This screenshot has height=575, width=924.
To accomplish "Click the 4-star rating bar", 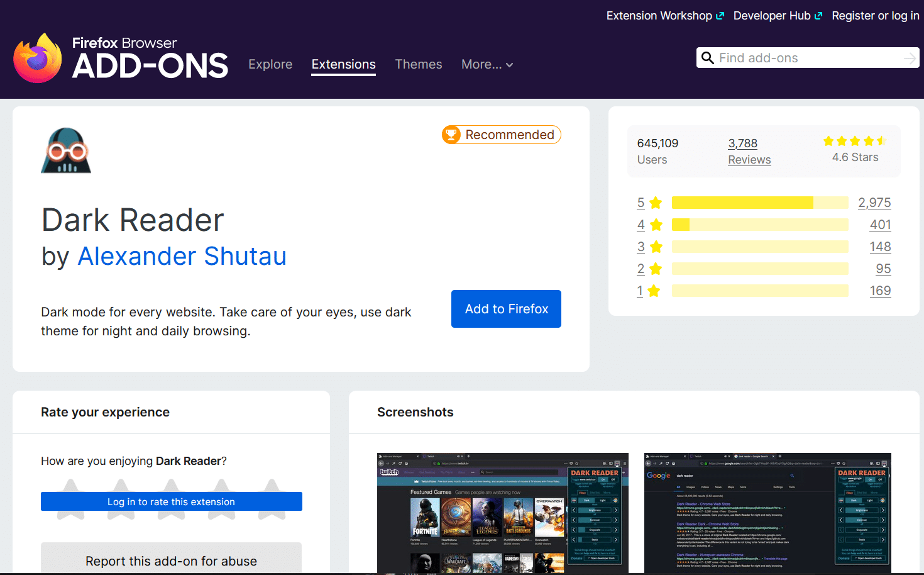I will click(x=759, y=225).
